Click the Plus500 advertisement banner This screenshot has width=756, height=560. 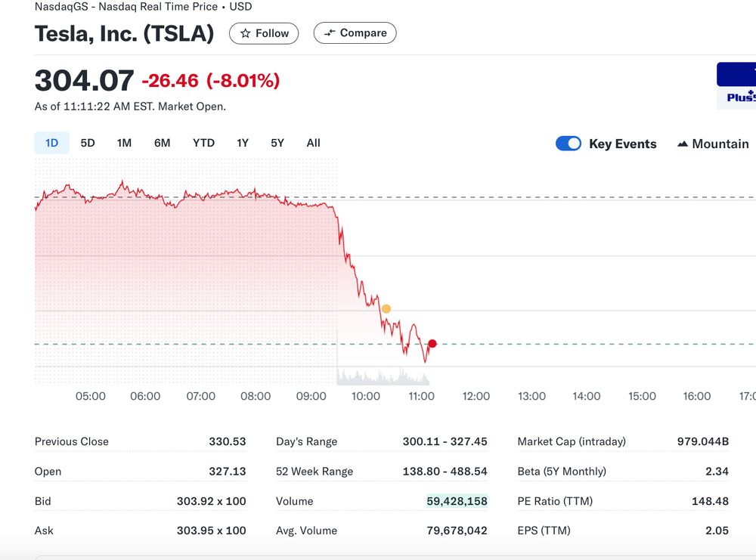point(736,86)
